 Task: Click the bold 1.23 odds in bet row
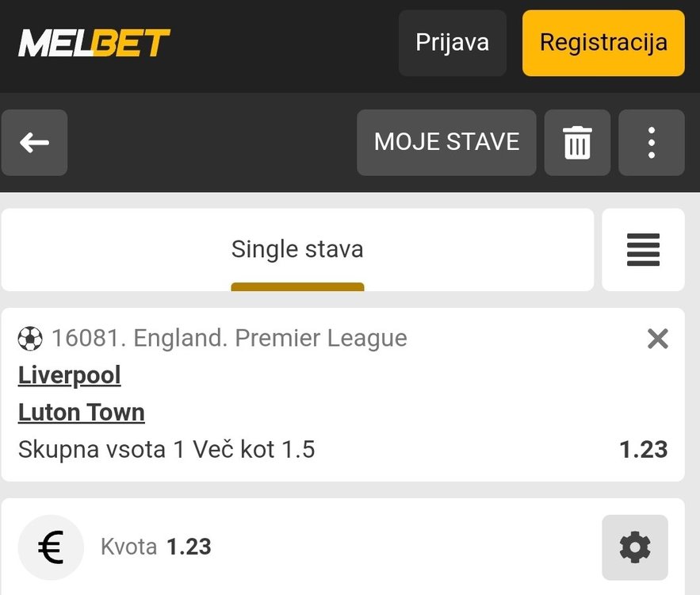coord(643,450)
